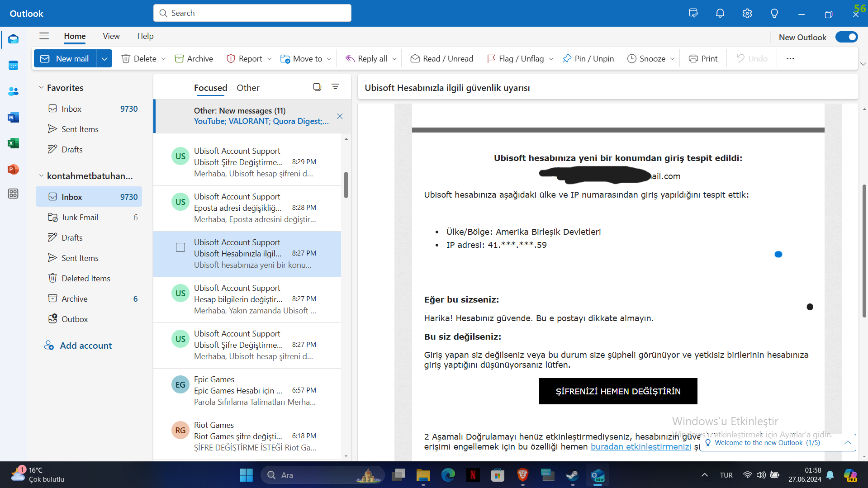This screenshot has width=868, height=488.
Task: Open the My Day icon in the header
Action: point(693,14)
